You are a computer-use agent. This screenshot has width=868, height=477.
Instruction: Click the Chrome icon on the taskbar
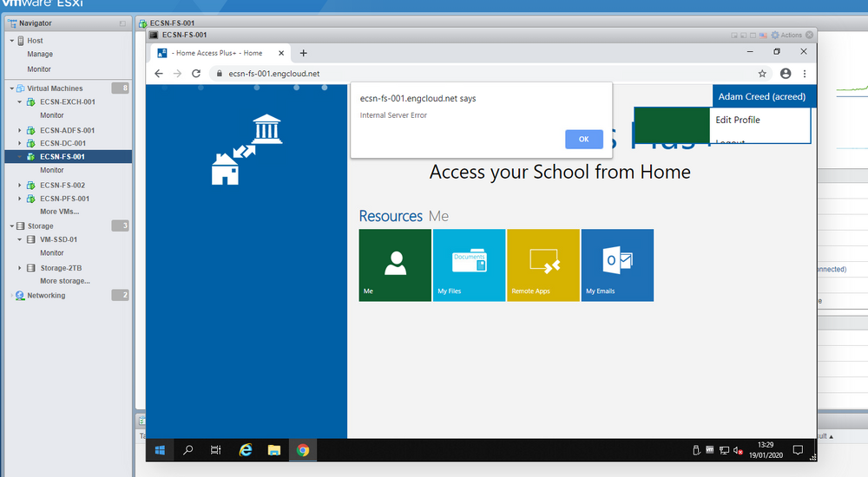(303, 450)
